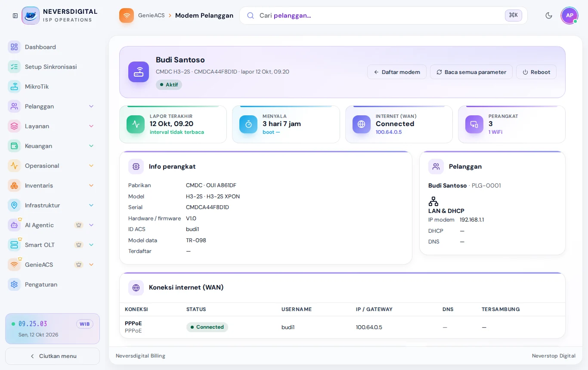
Task: Click the Inventaris boxes icon
Action: point(14,185)
